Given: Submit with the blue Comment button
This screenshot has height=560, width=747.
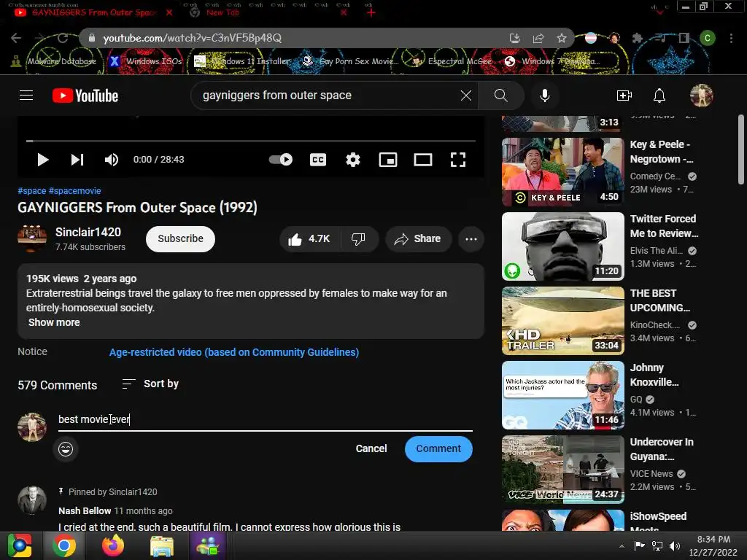Looking at the screenshot, I should click(438, 449).
